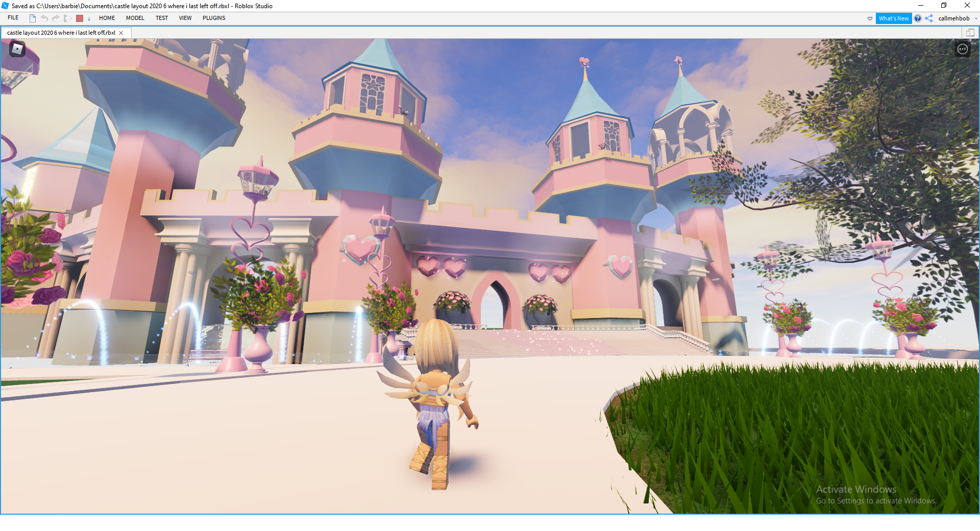Switch to the HOME ribbon tab

107,18
